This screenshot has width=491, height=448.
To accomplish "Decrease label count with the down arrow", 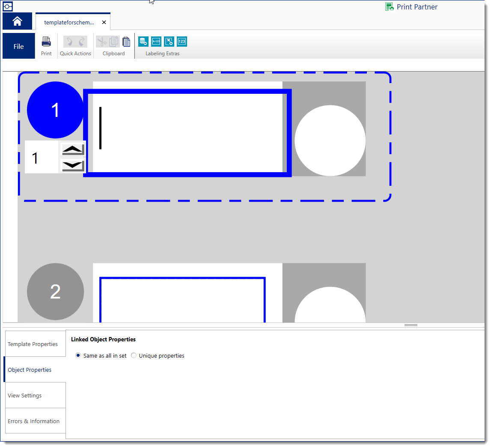I will click(73, 165).
